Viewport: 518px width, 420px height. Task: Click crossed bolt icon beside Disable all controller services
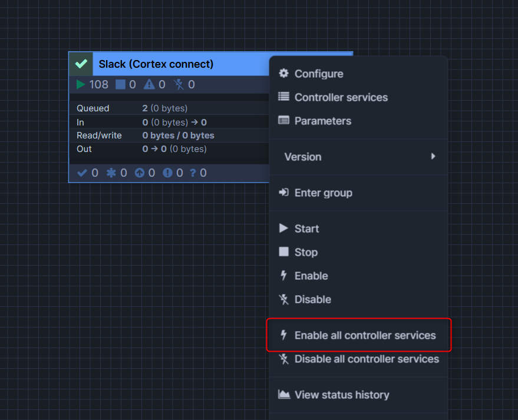[283, 359]
